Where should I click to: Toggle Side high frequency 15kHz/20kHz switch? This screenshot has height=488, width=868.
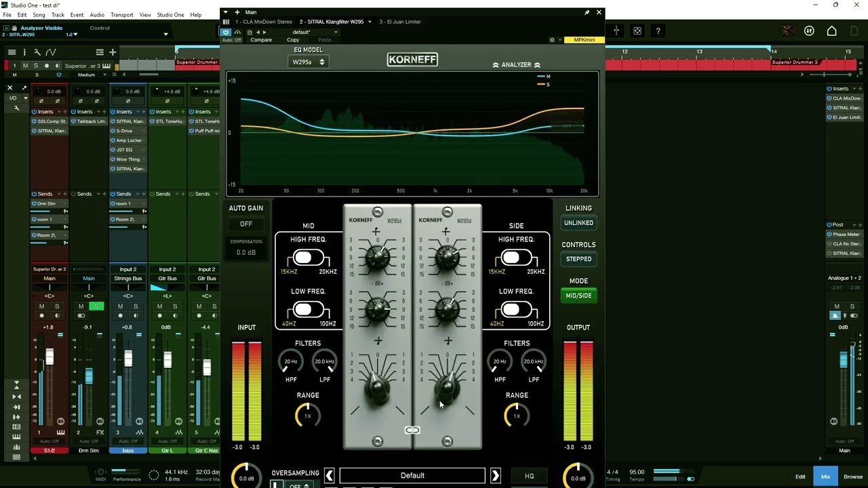click(516, 258)
